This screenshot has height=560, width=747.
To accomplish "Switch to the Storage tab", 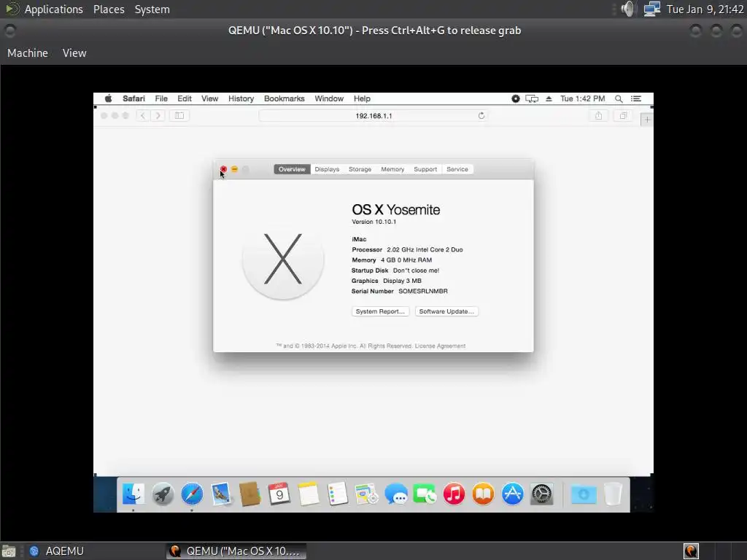I will (360, 169).
